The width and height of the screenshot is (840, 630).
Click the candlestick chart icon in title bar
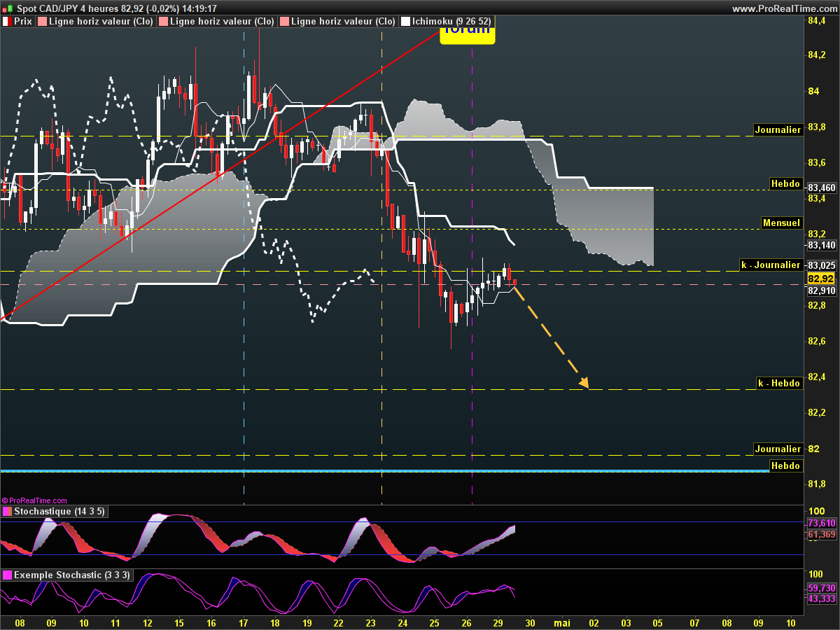(x=8, y=8)
